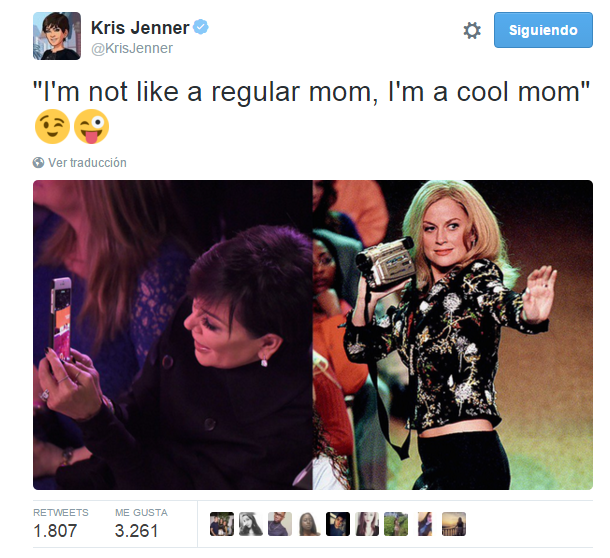Open fifth liker avatar with dark background
The height and width of the screenshot is (558, 610).
click(338, 524)
